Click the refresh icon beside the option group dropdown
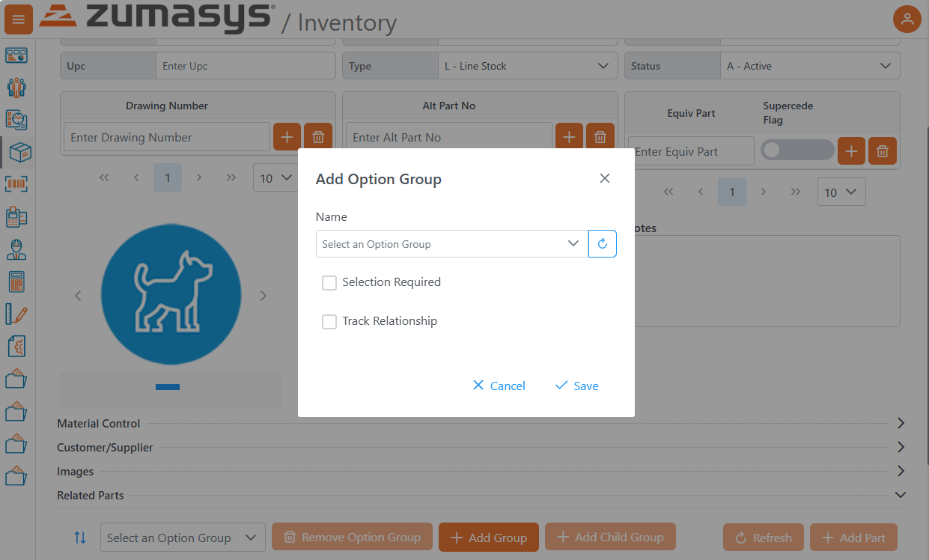The width and height of the screenshot is (929, 560). pos(603,243)
